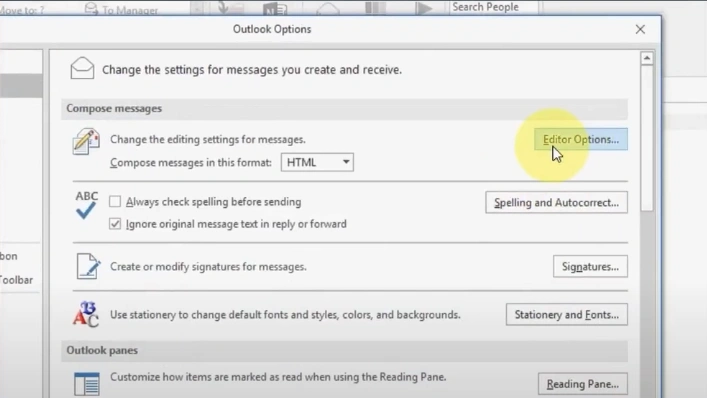The height and width of the screenshot is (398, 707).
Task: Click 'Compose messages in this format:' label
Action: pos(191,163)
